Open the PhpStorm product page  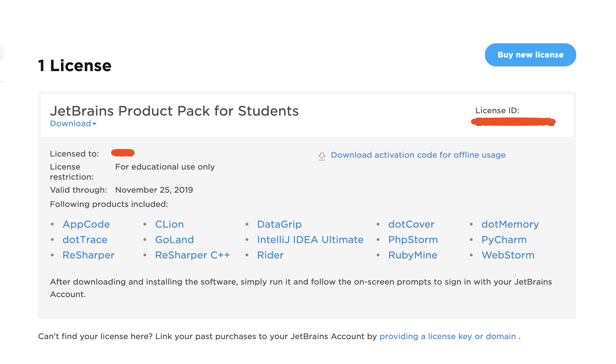(x=413, y=240)
